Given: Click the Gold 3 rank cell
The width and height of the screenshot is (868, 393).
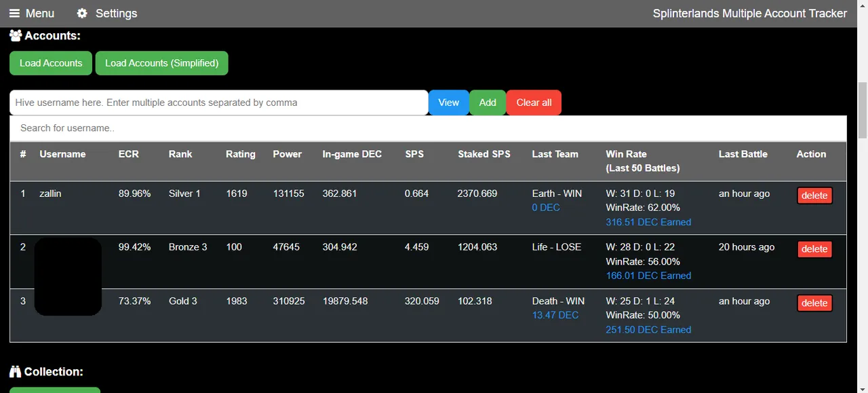Looking at the screenshot, I should (183, 301).
